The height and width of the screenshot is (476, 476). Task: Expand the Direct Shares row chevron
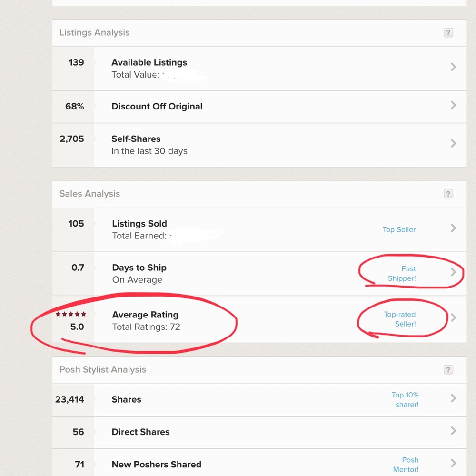pyautogui.click(x=453, y=431)
